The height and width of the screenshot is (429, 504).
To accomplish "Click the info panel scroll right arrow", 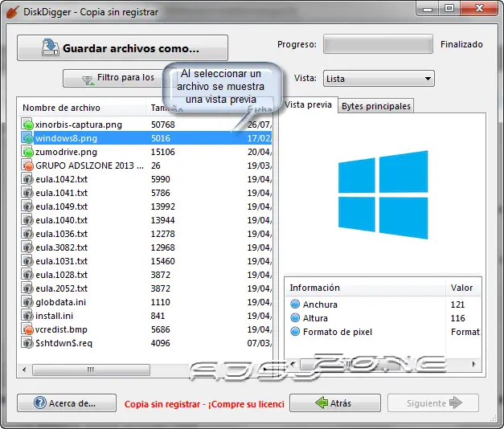I will click(x=473, y=364).
